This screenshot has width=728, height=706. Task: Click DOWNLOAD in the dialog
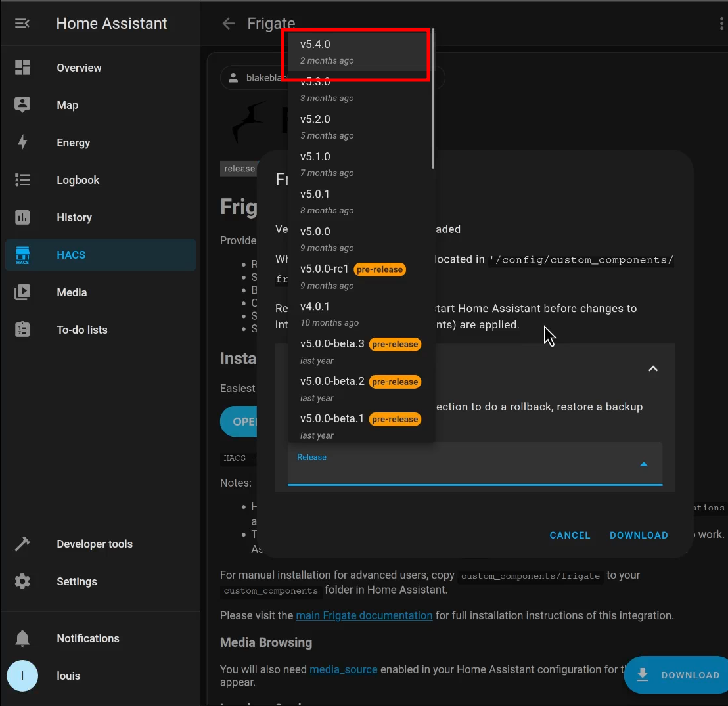[x=639, y=535]
